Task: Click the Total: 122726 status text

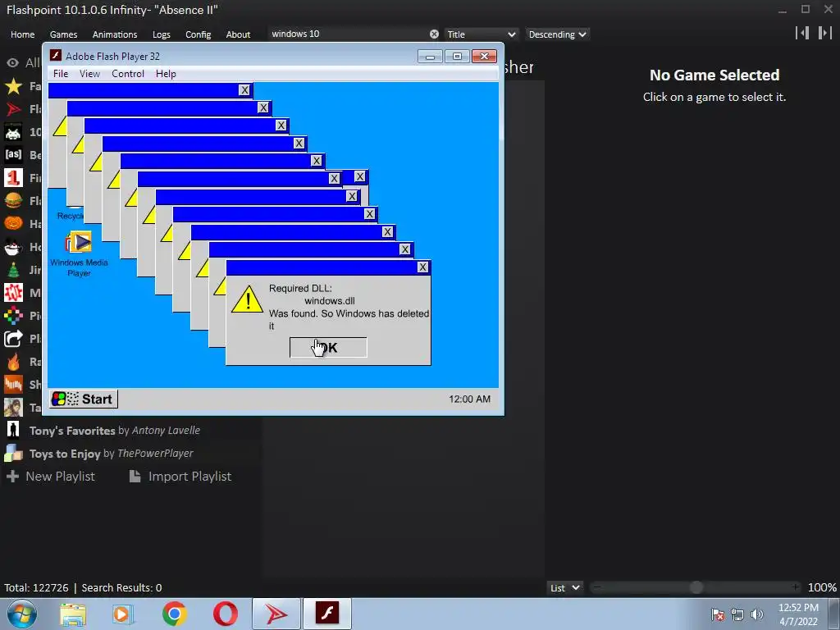Action: pyautogui.click(x=36, y=587)
